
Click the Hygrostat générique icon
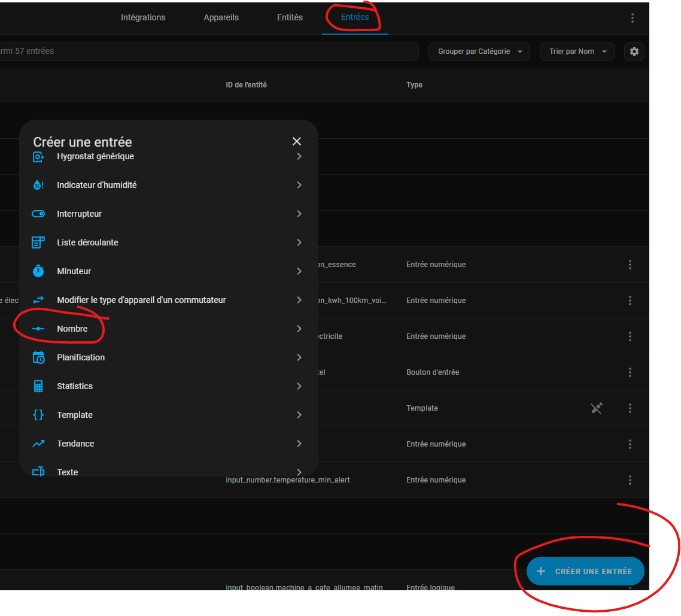click(38, 157)
